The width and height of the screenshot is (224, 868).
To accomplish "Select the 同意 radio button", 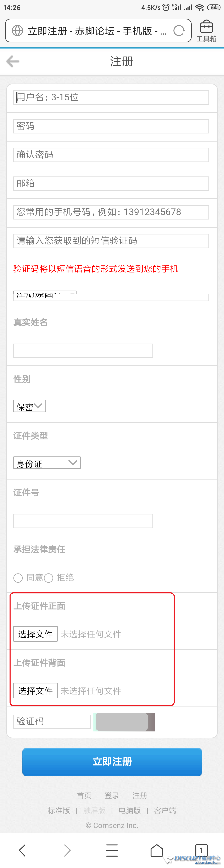I will tap(18, 578).
